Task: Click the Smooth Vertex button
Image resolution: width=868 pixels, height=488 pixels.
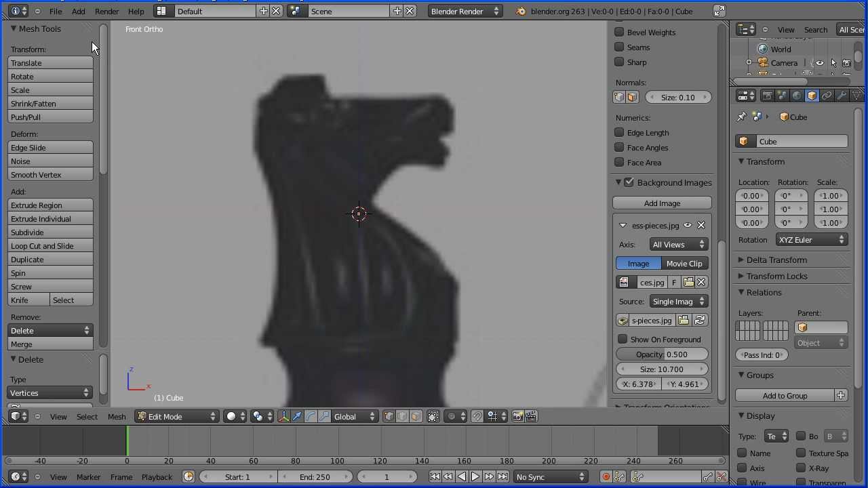Action: [50, 174]
